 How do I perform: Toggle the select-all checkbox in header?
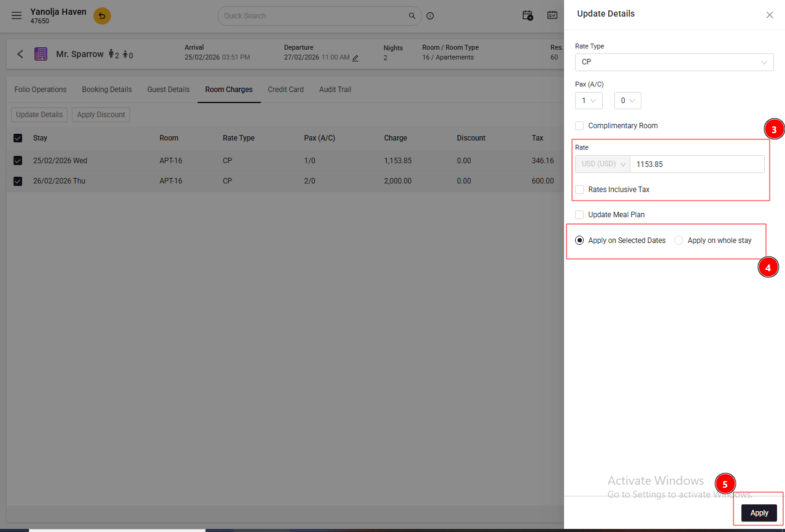[18, 138]
